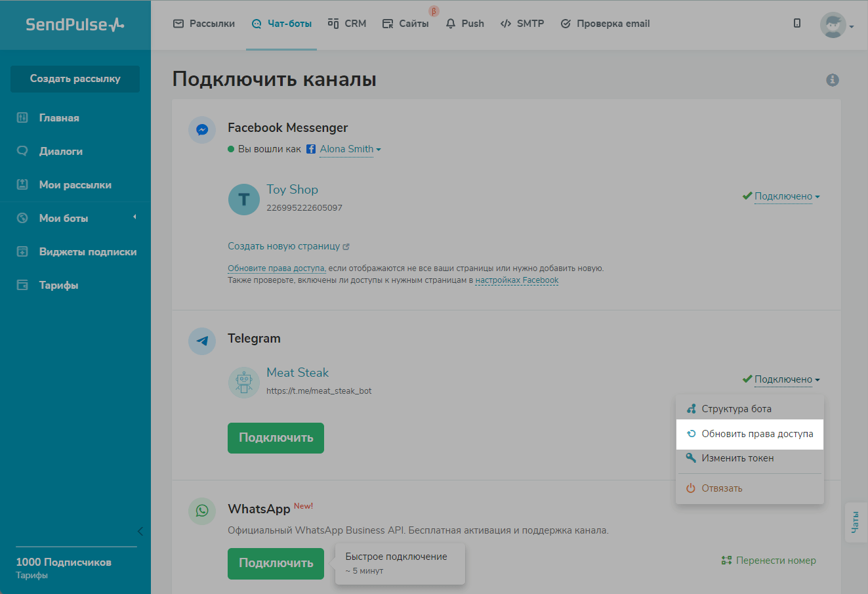The width and height of the screenshot is (868, 594).
Task: Open the Push tab
Action: [465, 24]
